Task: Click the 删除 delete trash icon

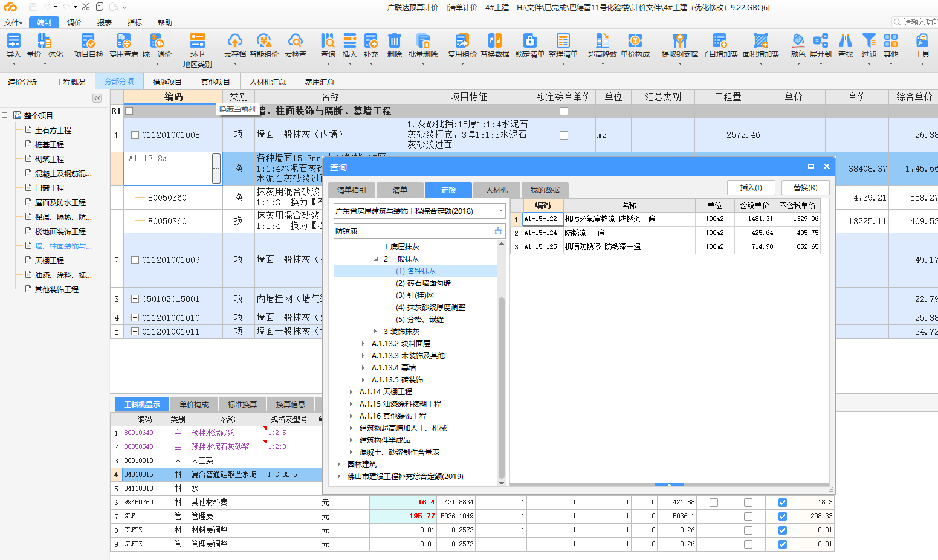Action: click(394, 41)
